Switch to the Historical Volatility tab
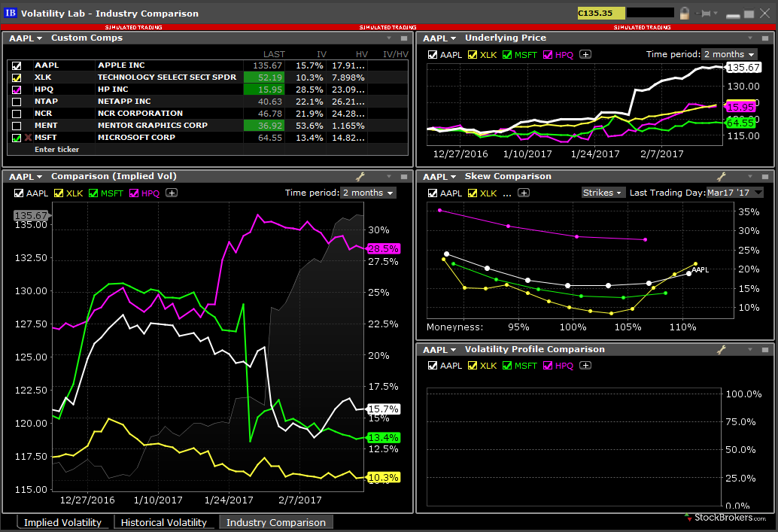 (x=163, y=522)
